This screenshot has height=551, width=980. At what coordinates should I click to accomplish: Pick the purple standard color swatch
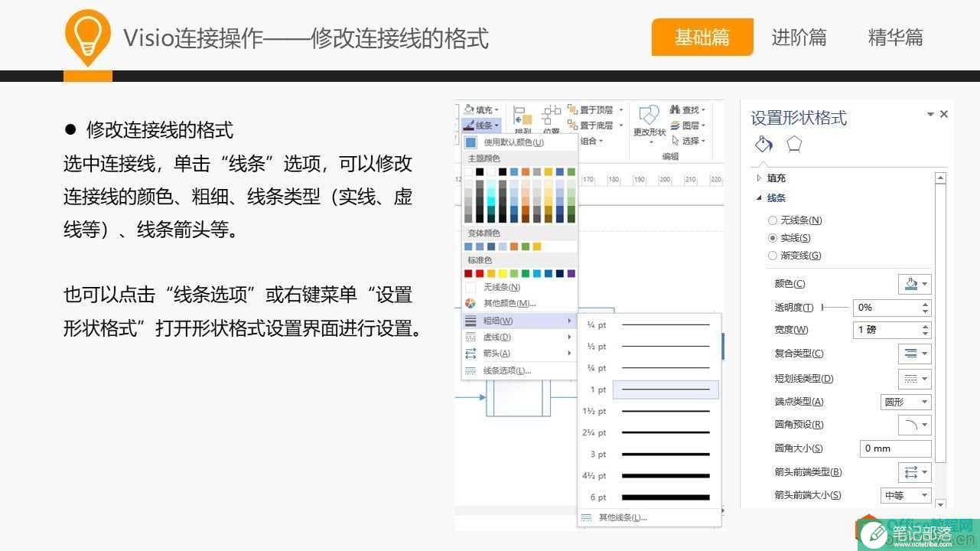[571, 273]
